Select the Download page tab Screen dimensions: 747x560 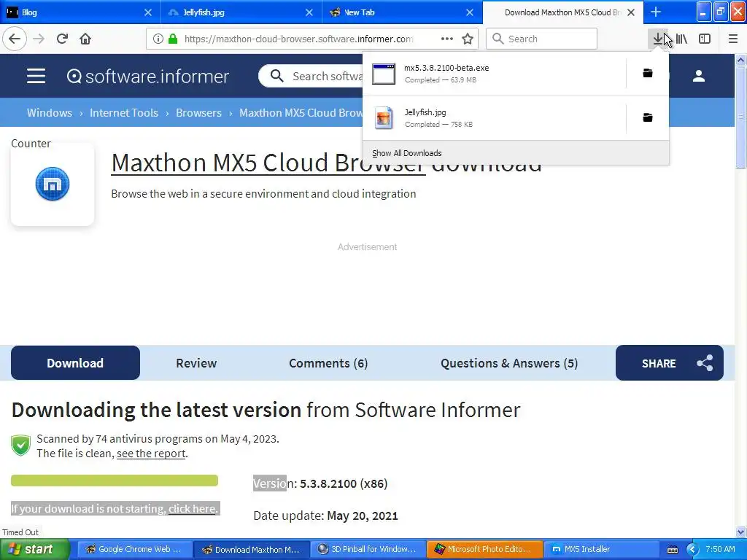coord(75,363)
